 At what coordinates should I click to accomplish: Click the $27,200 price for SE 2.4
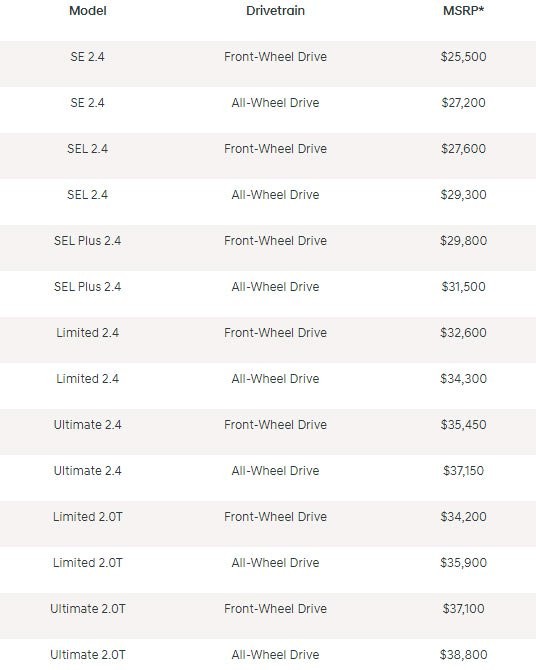pyautogui.click(x=463, y=103)
